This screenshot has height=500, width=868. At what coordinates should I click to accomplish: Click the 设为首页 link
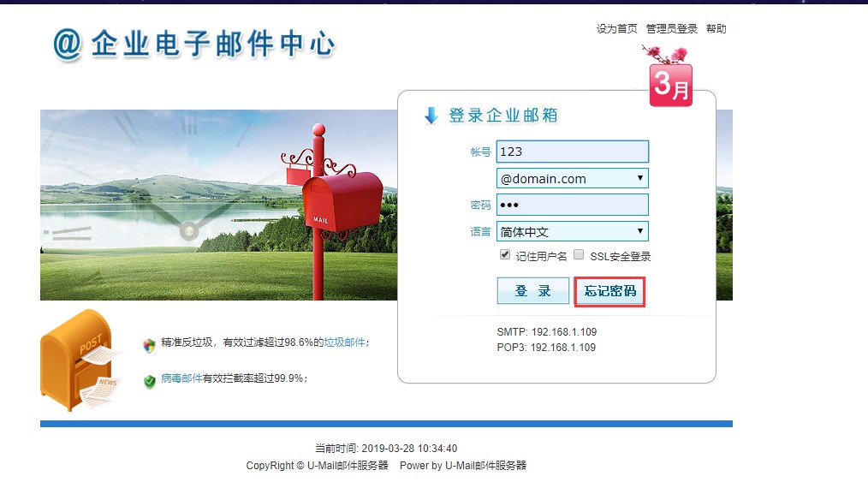(x=616, y=29)
